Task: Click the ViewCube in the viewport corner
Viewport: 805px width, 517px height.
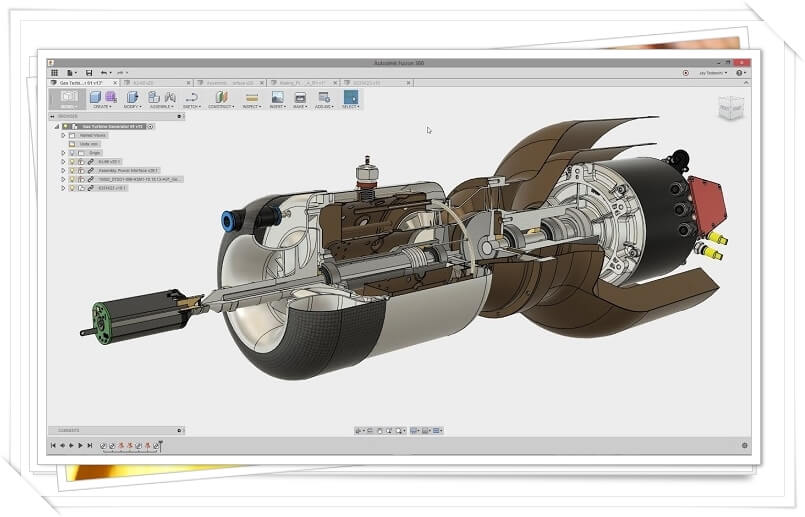Action: click(x=731, y=108)
